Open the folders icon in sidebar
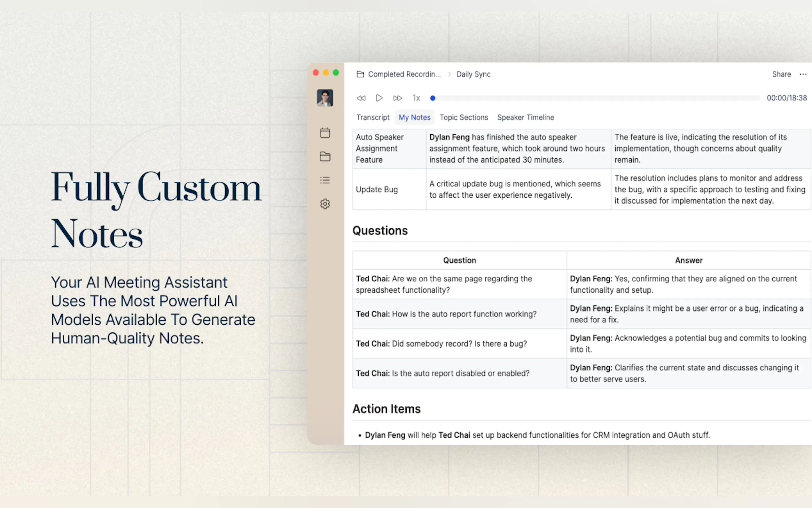 [x=324, y=156]
